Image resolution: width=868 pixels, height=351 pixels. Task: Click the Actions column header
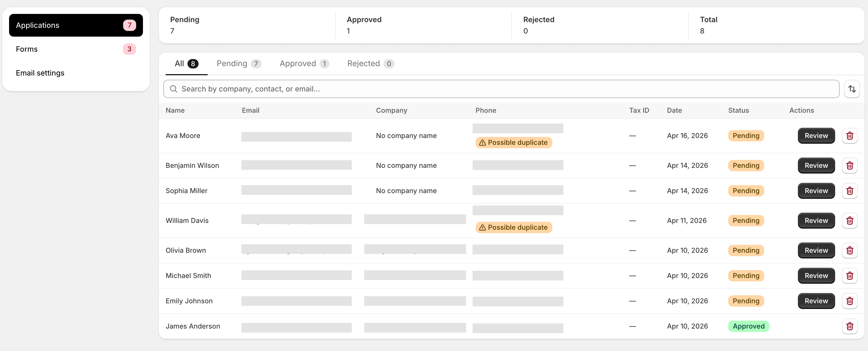[801, 110]
